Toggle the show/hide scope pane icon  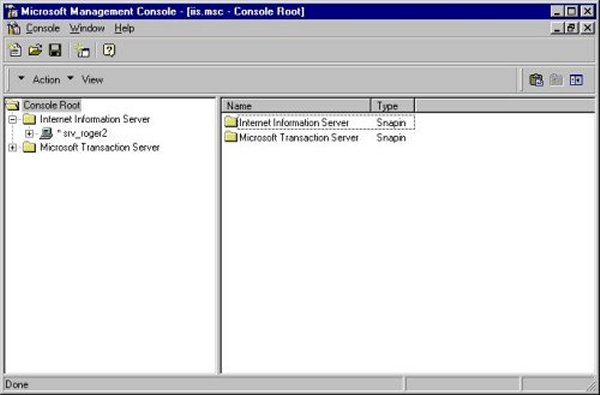(576, 80)
